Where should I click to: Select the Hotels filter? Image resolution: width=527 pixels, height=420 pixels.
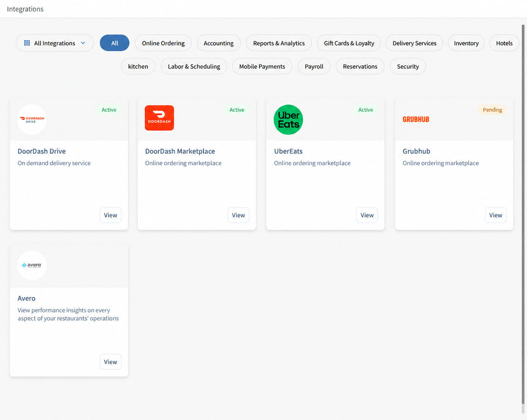coord(504,43)
